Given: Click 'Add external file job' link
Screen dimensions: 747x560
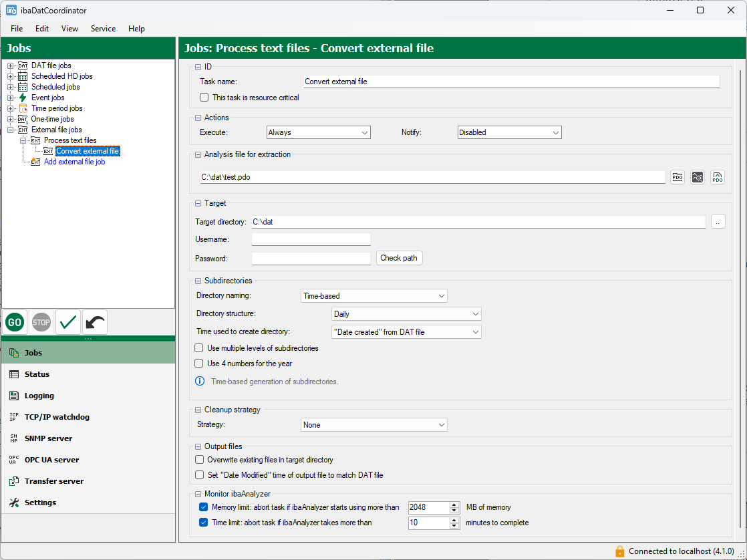Looking at the screenshot, I should [x=74, y=162].
